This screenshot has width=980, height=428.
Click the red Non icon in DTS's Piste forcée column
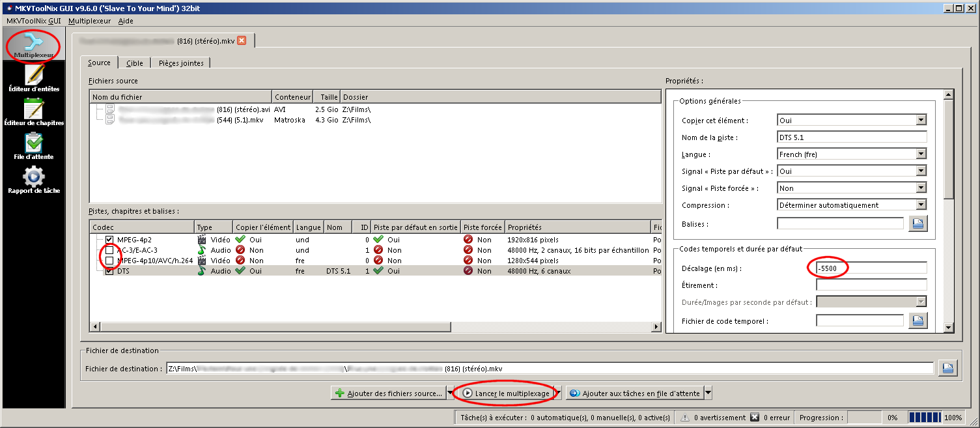(x=468, y=271)
